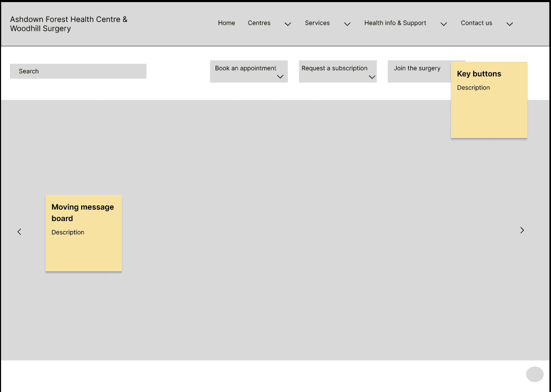This screenshot has width=551, height=392.
Task: Click the Join the surgery button
Action: 419,71
